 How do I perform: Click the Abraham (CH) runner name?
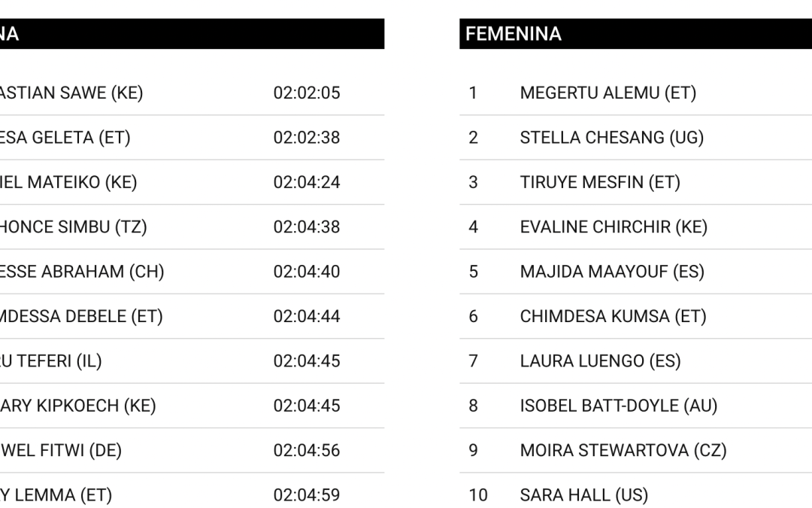click(x=81, y=272)
